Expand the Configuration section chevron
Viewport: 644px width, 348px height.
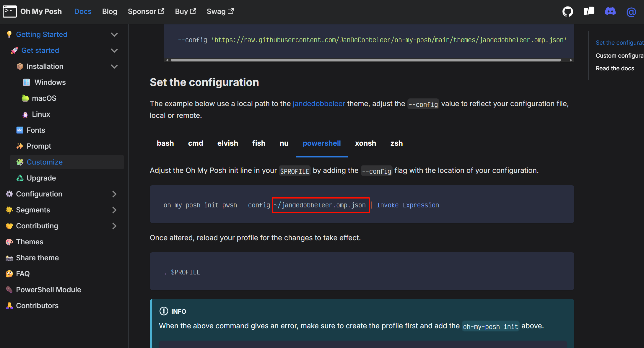click(114, 194)
